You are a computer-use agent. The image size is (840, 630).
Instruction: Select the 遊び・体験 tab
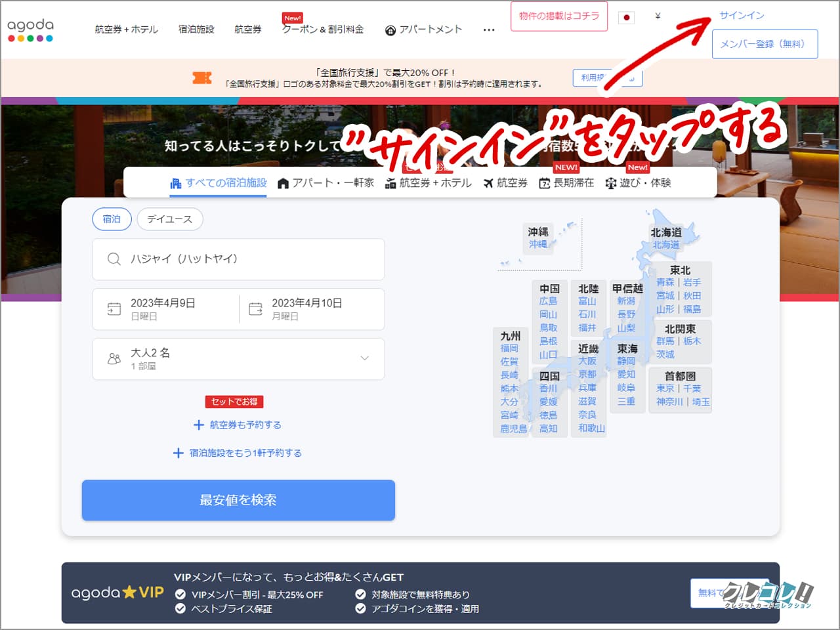tap(638, 183)
